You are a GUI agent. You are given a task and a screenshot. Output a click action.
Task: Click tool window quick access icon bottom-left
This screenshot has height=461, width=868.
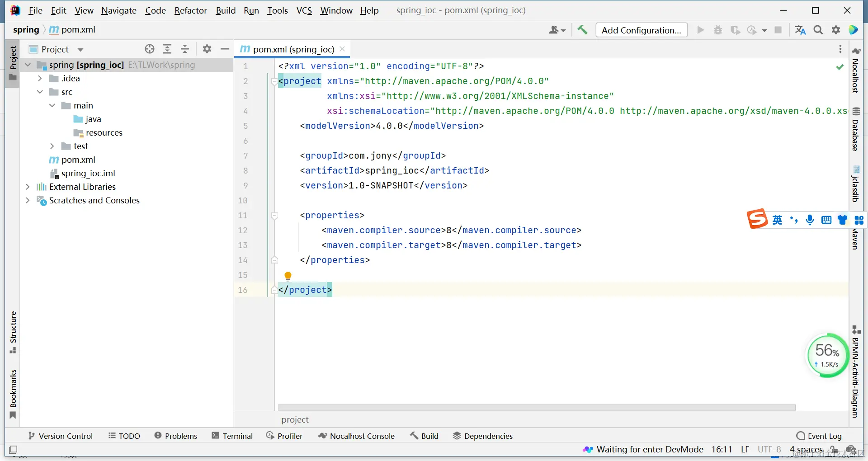[x=13, y=449]
